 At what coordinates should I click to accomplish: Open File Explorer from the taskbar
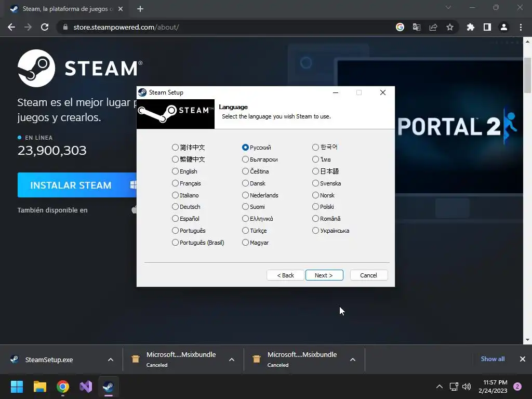pyautogui.click(x=39, y=387)
